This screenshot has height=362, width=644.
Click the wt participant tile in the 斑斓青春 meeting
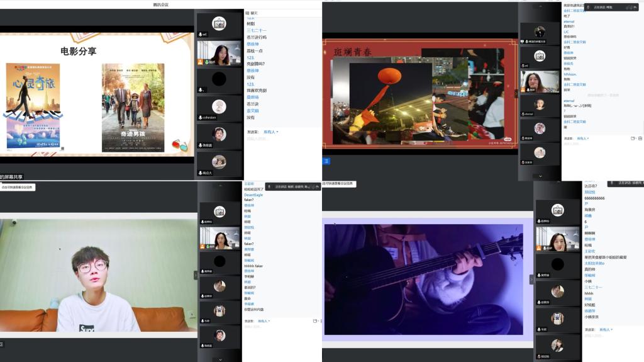tap(540, 57)
